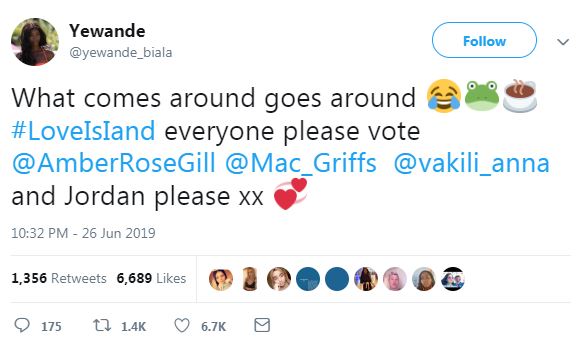Open the @vakili_anna mention
Image resolution: width=580 pixels, height=363 pixels.
[x=471, y=163]
